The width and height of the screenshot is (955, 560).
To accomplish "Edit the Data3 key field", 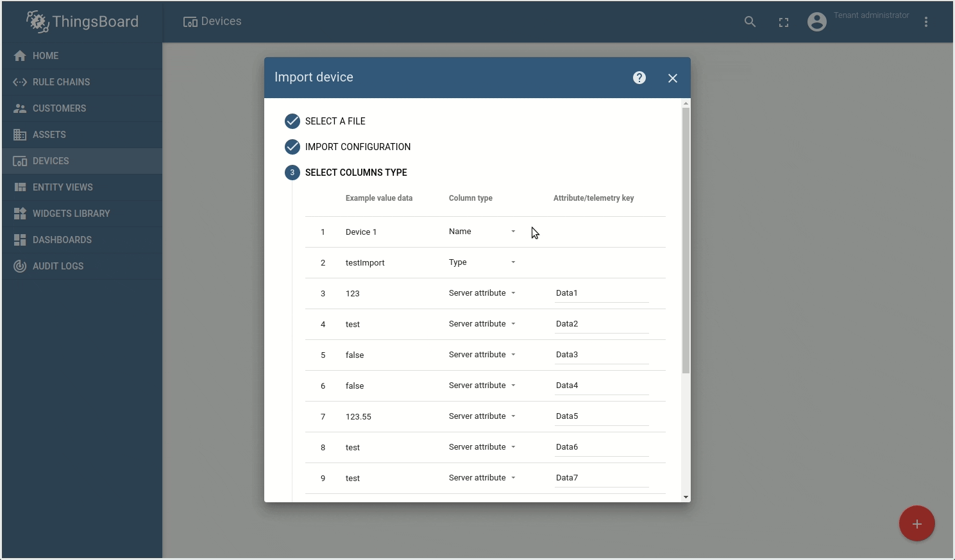I will 602,355.
